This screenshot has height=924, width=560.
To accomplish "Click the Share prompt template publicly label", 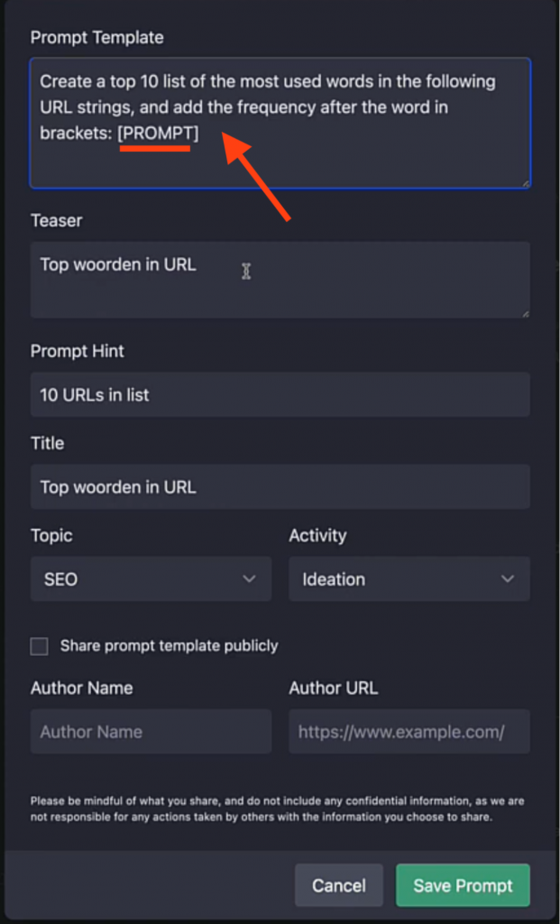I will coord(169,646).
